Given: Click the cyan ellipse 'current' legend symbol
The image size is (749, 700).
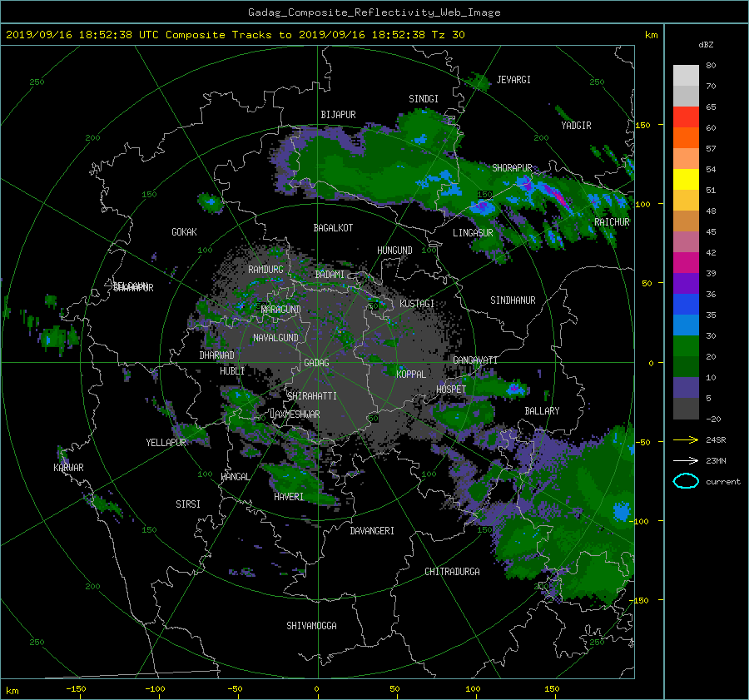Looking at the screenshot, I should click(x=686, y=481).
